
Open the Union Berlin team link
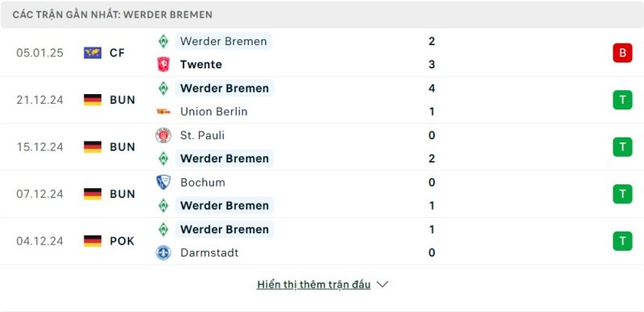point(214,112)
